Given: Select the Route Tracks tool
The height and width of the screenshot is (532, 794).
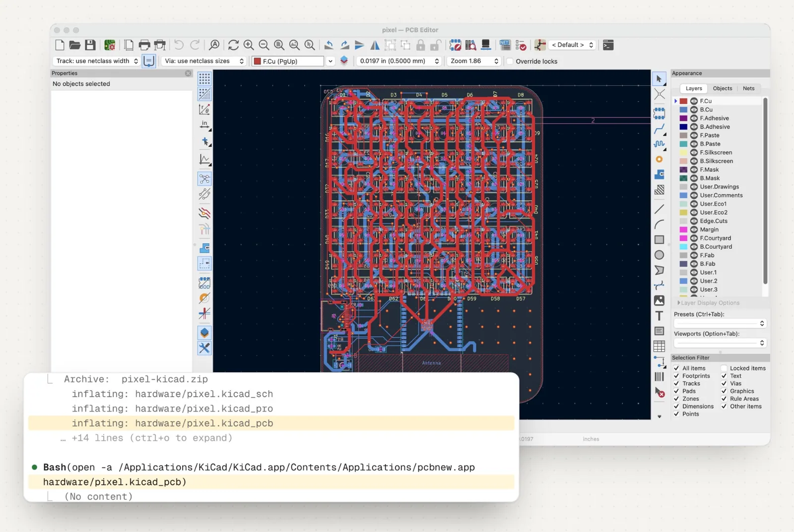Looking at the screenshot, I should [659, 129].
